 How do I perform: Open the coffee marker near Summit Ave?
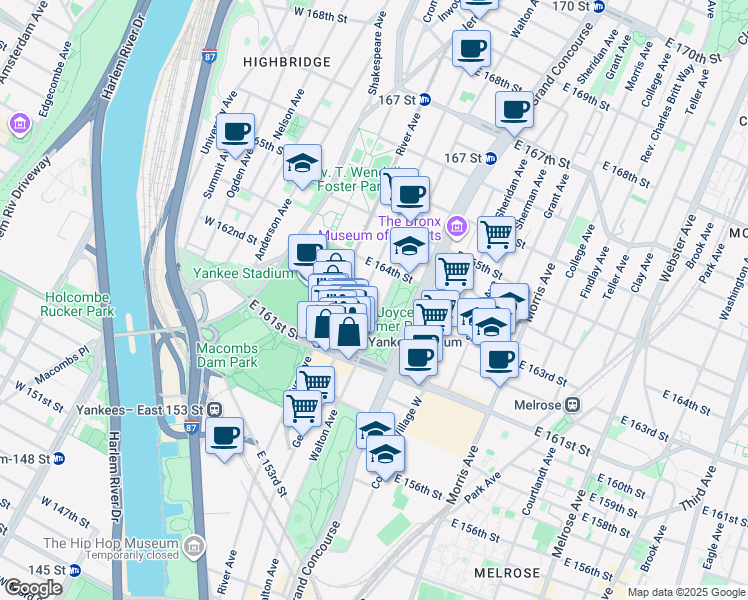coord(235,133)
